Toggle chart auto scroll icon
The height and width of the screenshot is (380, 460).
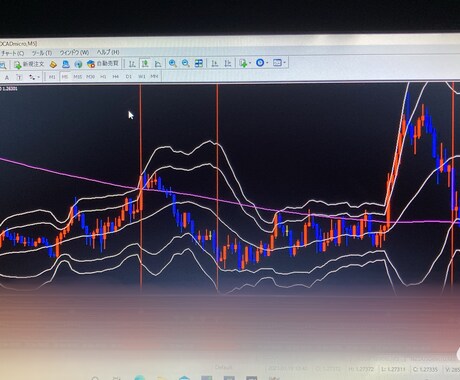[215, 63]
